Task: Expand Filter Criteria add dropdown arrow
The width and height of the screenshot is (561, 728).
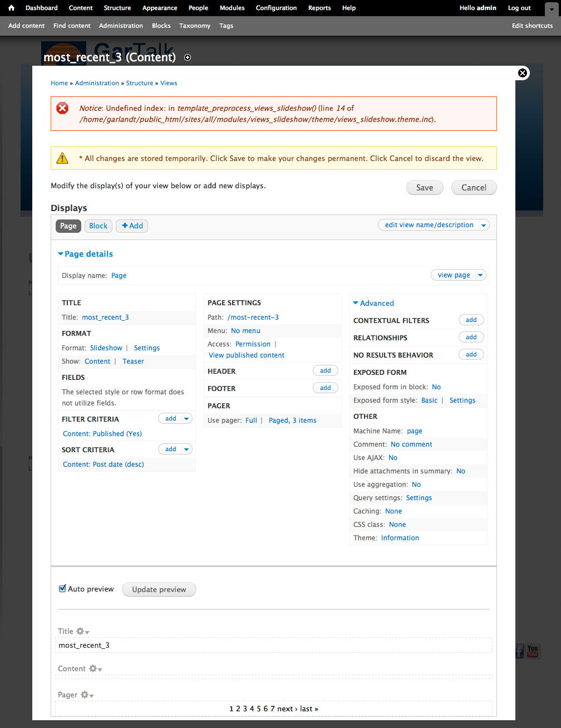Action: click(186, 418)
